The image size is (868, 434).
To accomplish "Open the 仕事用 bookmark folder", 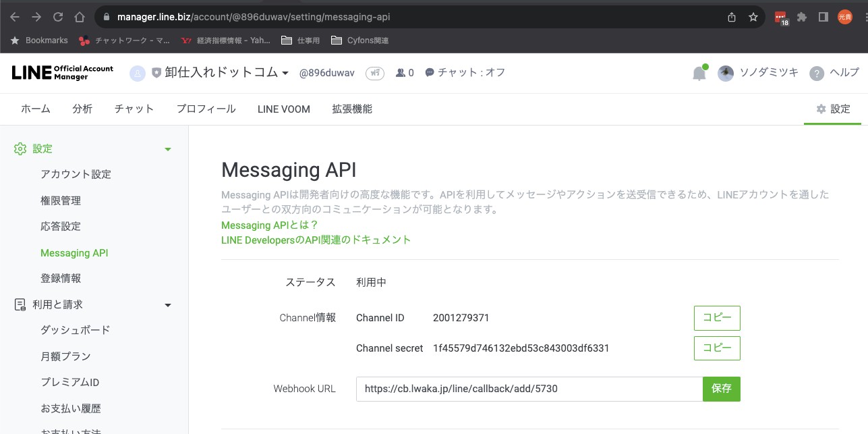I will point(300,40).
